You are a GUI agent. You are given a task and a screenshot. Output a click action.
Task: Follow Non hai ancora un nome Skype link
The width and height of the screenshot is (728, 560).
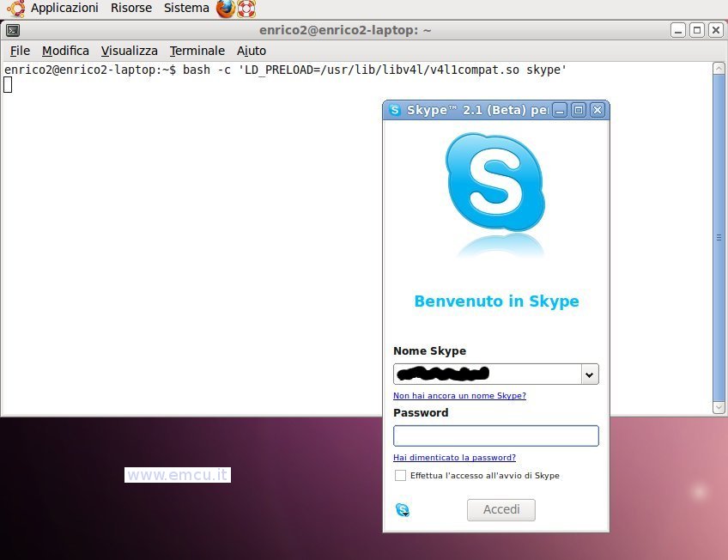point(459,396)
